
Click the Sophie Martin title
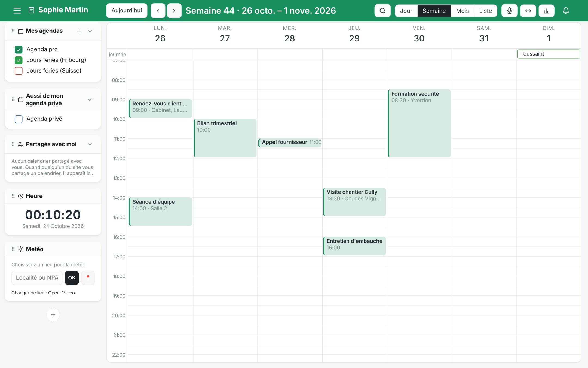pos(63,10)
